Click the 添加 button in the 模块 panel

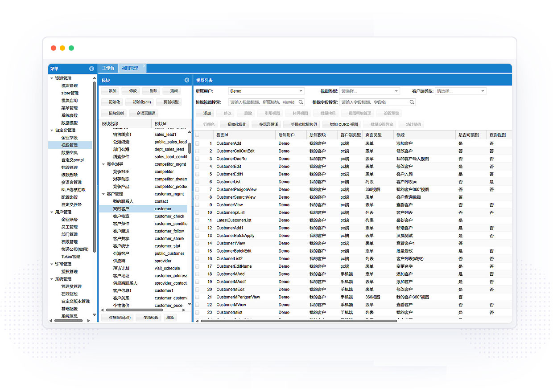pyautogui.click(x=110, y=91)
